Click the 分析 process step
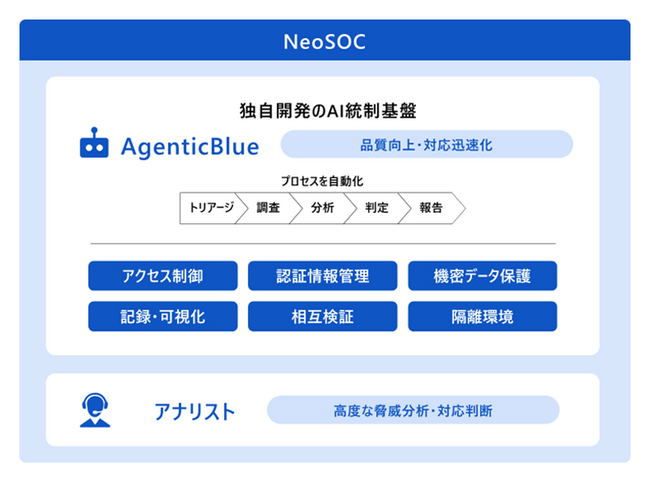This screenshot has width=650, height=481. tap(323, 208)
